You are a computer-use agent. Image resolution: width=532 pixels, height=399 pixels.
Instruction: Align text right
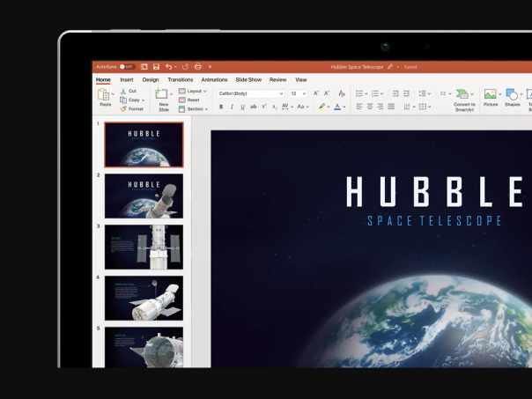pyautogui.click(x=381, y=107)
